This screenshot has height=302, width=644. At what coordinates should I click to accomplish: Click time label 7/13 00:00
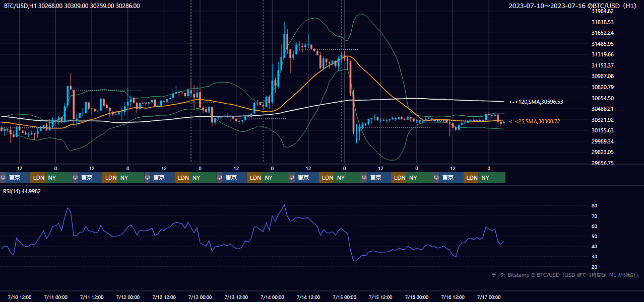click(x=200, y=297)
